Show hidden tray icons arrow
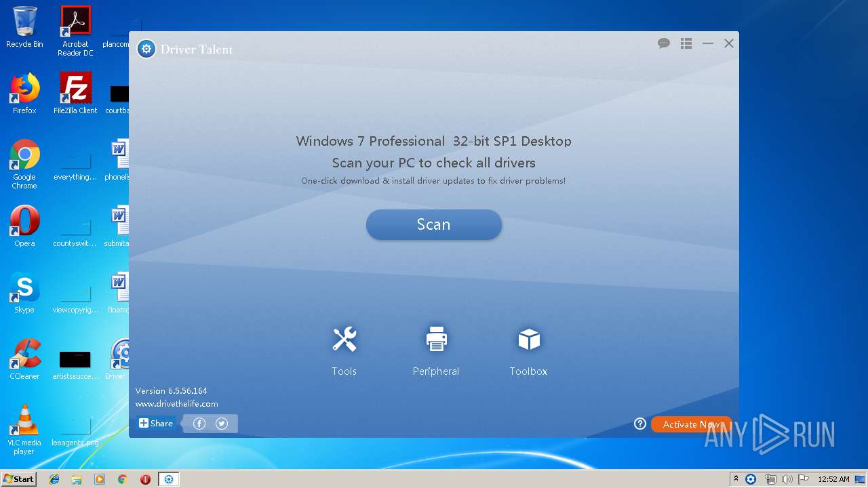The width and height of the screenshot is (868, 488). (736, 479)
